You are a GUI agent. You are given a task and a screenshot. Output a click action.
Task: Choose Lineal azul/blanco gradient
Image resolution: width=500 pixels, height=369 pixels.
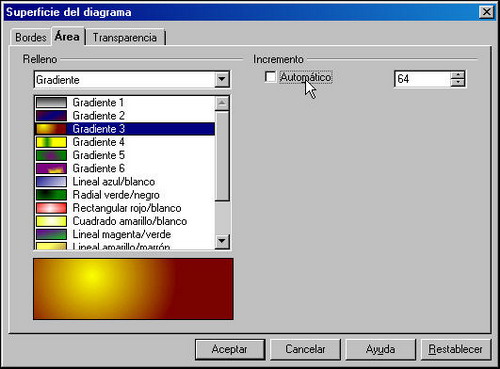(125, 182)
